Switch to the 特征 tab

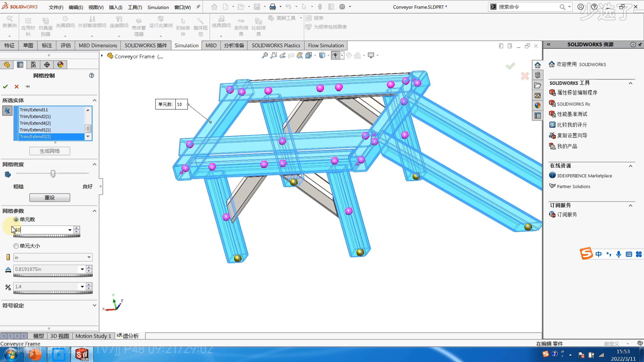click(x=9, y=45)
